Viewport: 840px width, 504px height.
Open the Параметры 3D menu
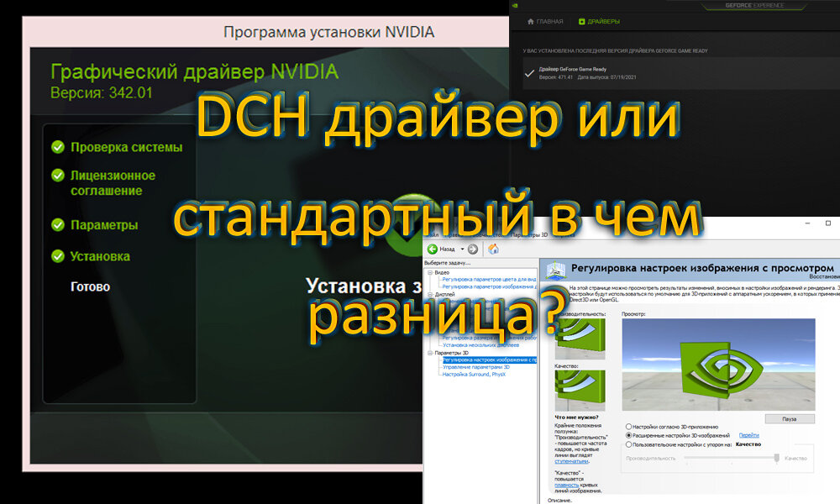click(529, 235)
